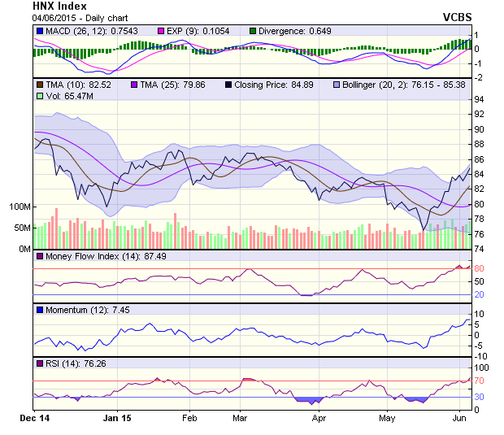Click the light green Vol legend swatch
504x435 pixels.
40,96
